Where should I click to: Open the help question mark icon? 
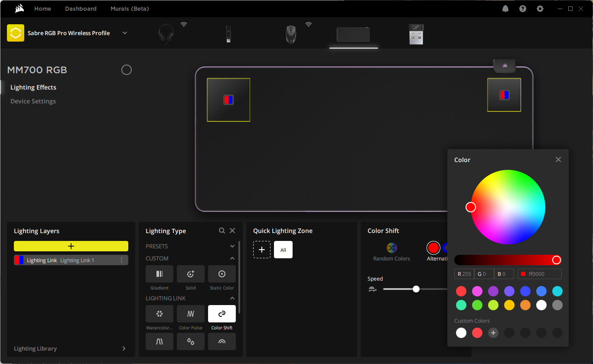[523, 9]
